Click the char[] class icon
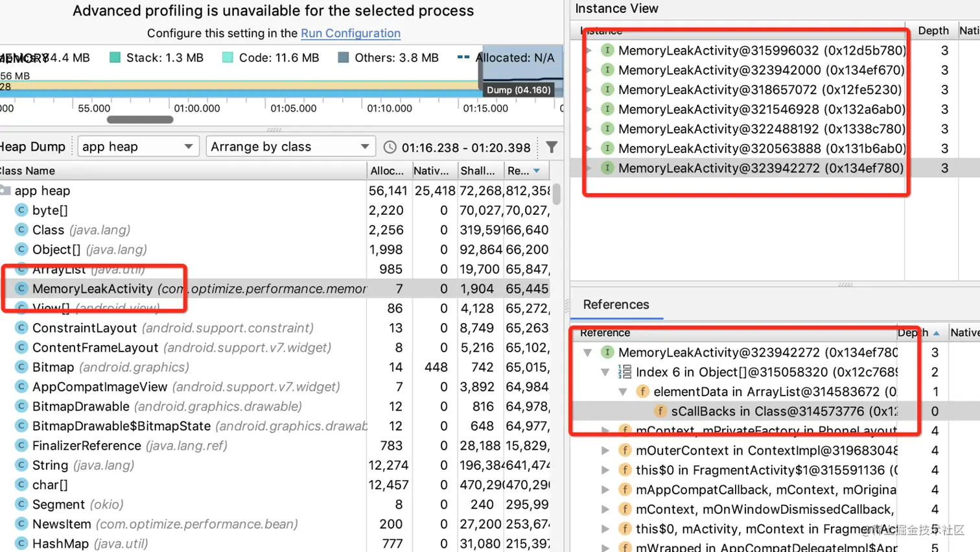The width and height of the screenshot is (980, 552). tap(21, 485)
